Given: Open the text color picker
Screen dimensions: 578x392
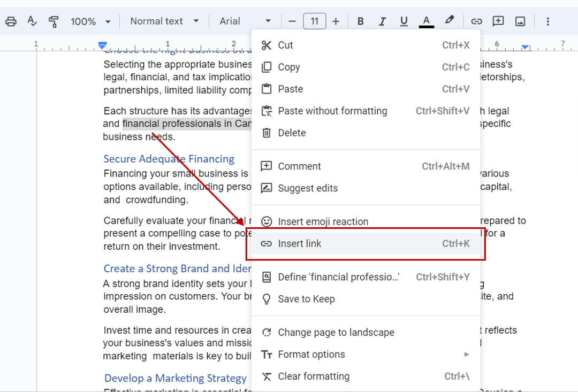Looking at the screenshot, I should click(x=426, y=21).
